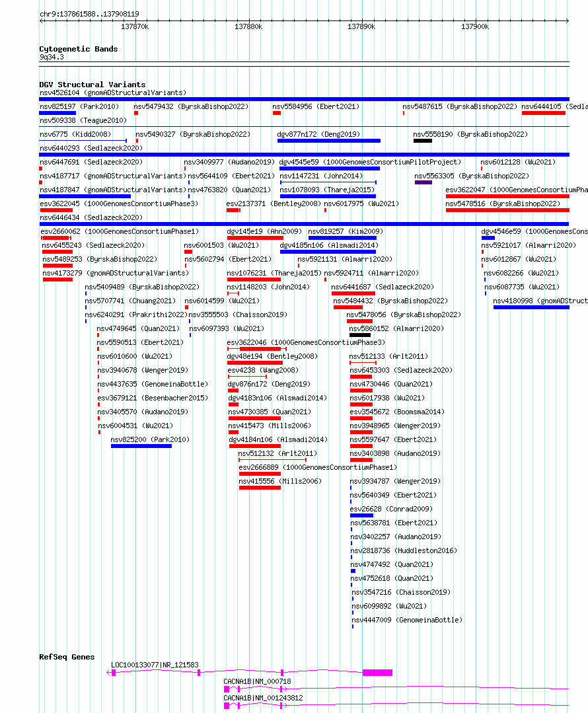Select nsv819257 (Kim2009) variant
Screen dimensions: 588x713
(x=346, y=231)
